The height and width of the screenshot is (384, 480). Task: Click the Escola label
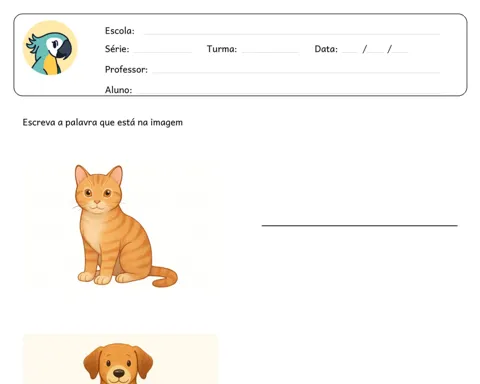[120, 31]
